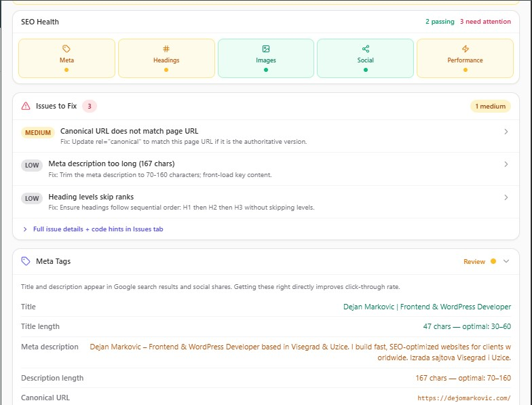Click the yellow Review status dot
Image resolution: width=532 pixels, height=405 pixels.
tap(493, 261)
